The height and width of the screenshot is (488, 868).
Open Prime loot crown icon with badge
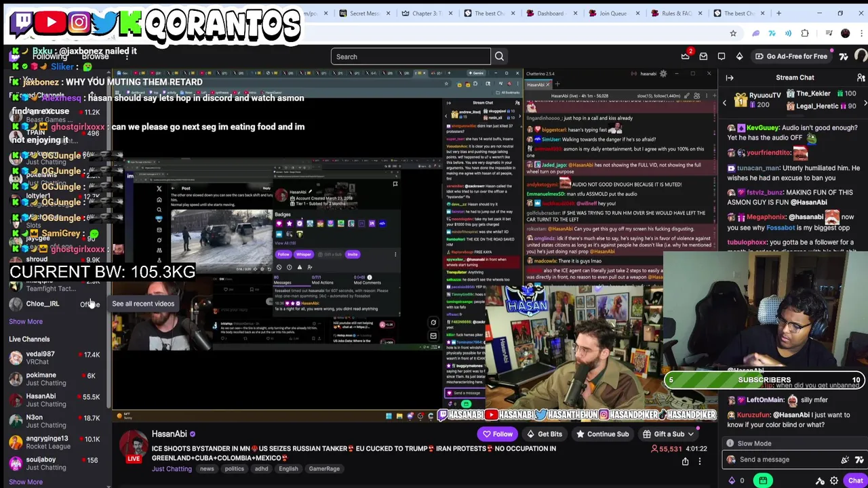686,56
